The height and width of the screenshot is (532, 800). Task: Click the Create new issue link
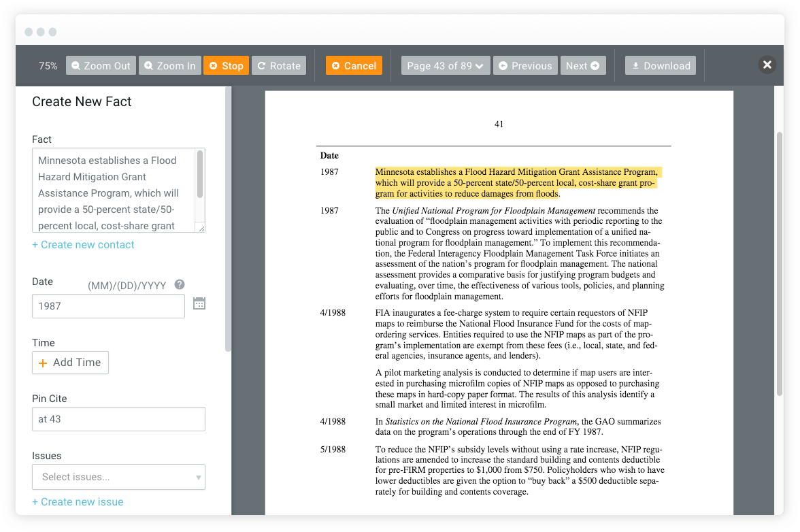coord(78,501)
